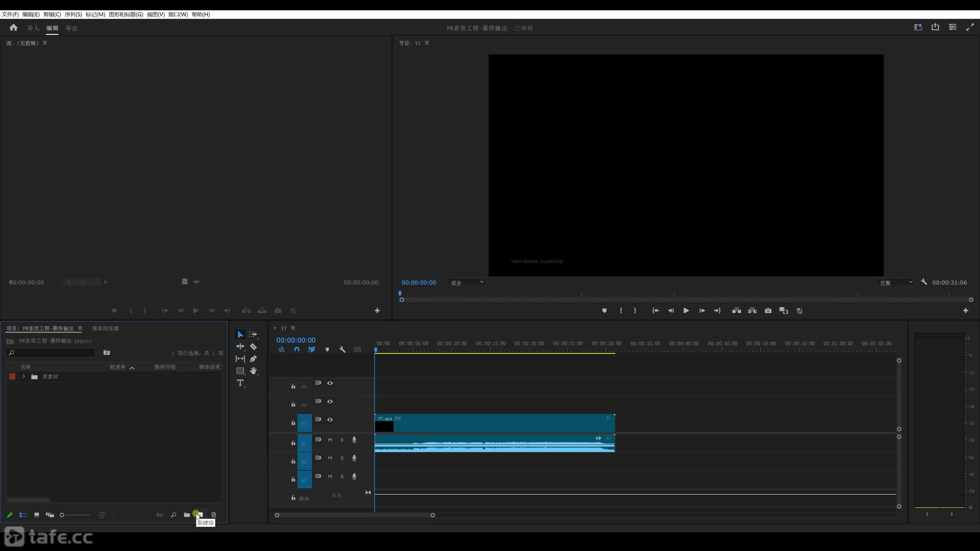This screenshot has height=551, width=980.
Task: Toggle lock on track V2
Action: [x=293, y=404]
